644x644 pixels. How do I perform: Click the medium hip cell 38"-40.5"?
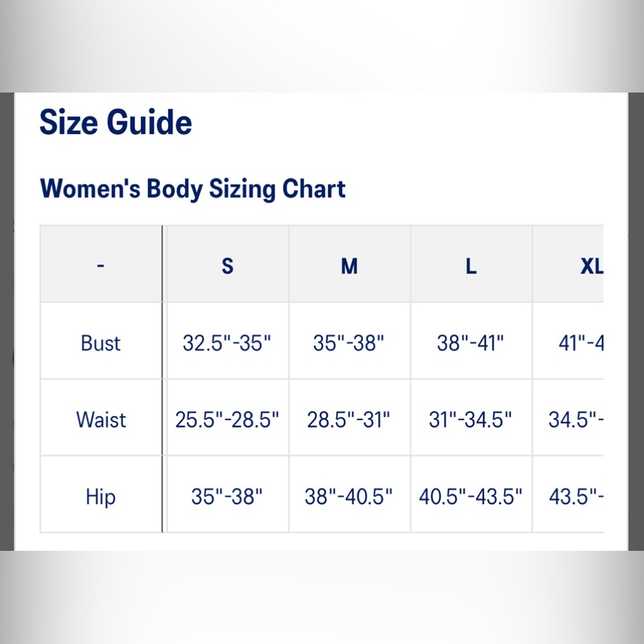pyautogui.click(x=348, y=497)
